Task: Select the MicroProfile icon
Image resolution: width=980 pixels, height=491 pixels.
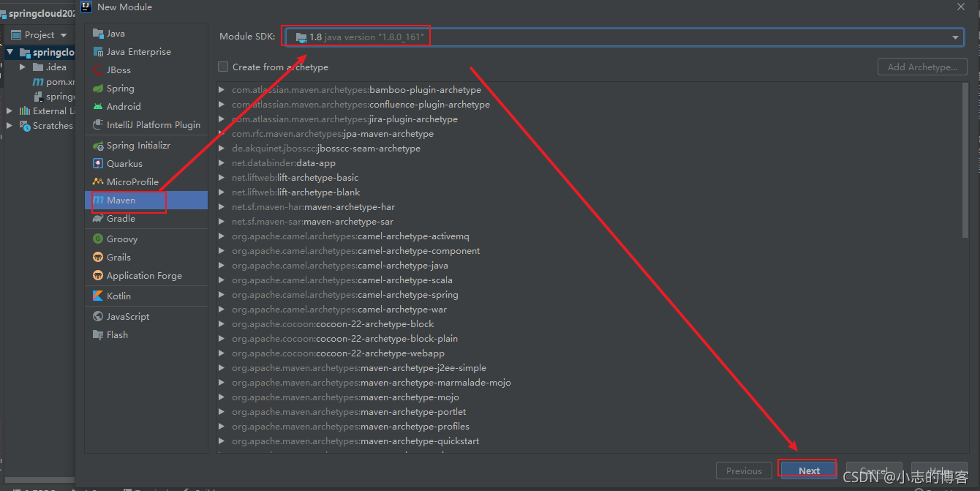Action: point(98,182)
